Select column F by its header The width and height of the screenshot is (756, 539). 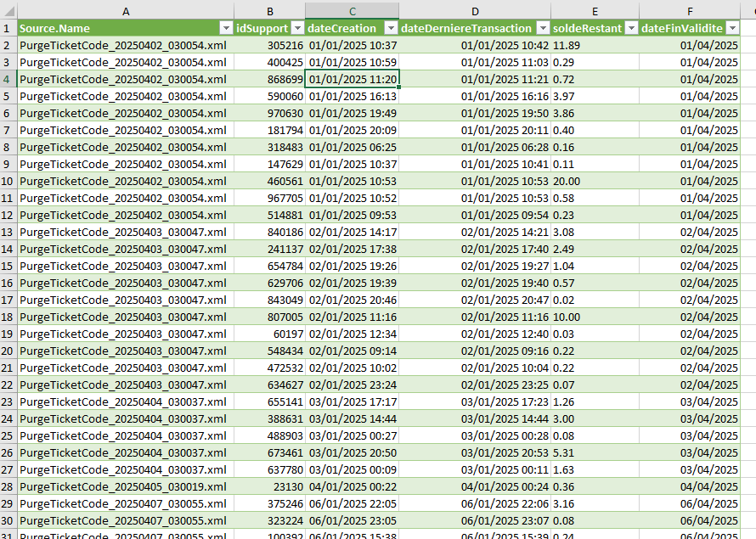point(690,11)
